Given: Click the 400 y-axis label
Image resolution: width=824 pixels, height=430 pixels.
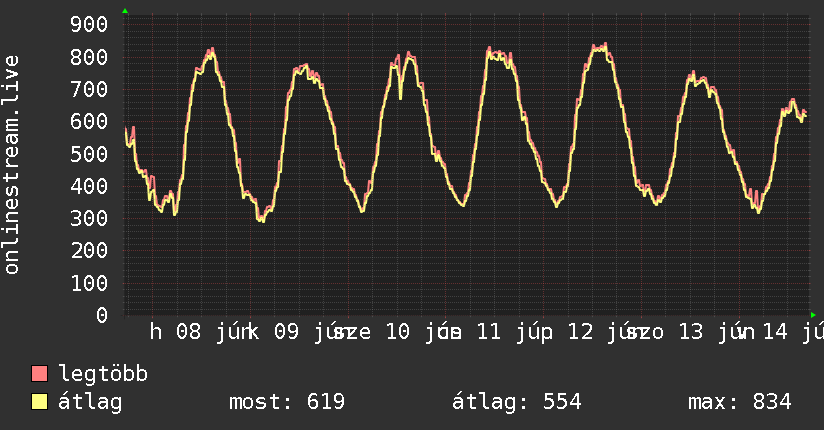Looking at the screenshot, I should point(89,186).
